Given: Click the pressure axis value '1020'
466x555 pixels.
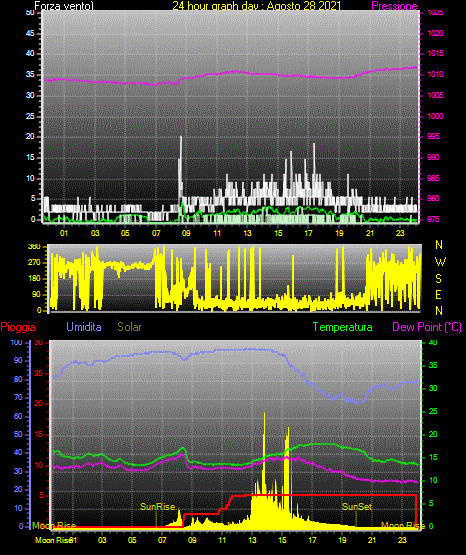Looking at the screenshot, I should click(435, 33).
